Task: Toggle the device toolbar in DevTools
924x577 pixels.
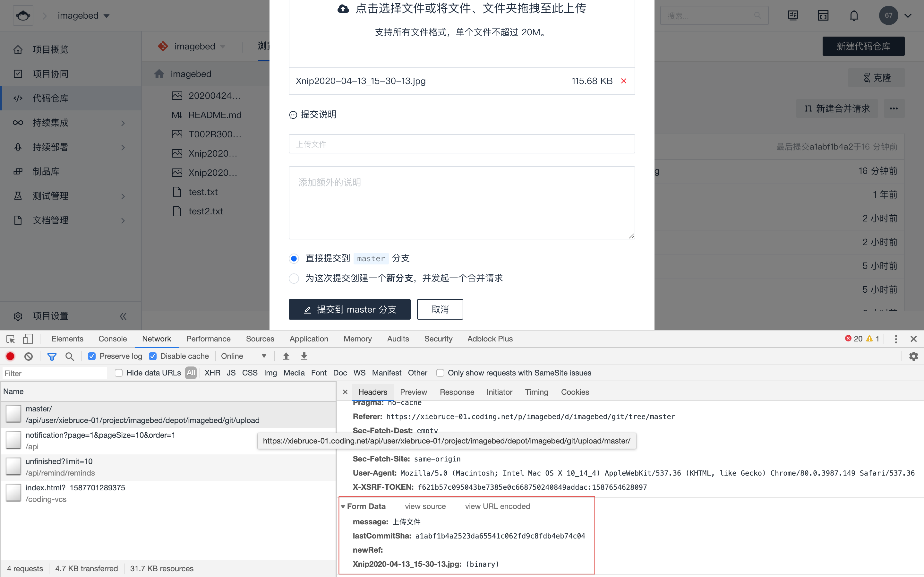Action: point(28,339)
